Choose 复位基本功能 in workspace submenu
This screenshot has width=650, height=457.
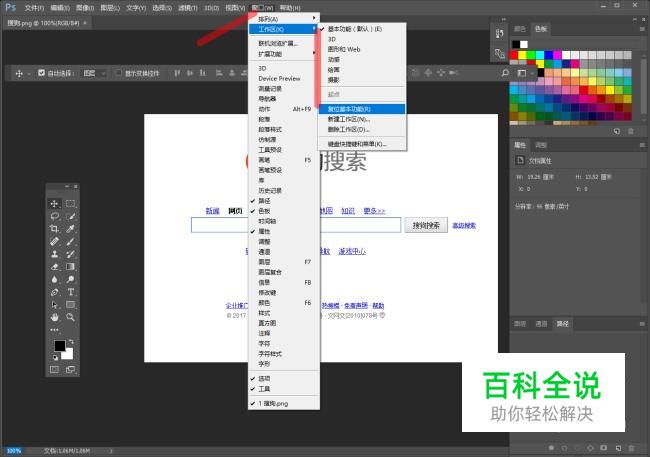pos(362,109)
